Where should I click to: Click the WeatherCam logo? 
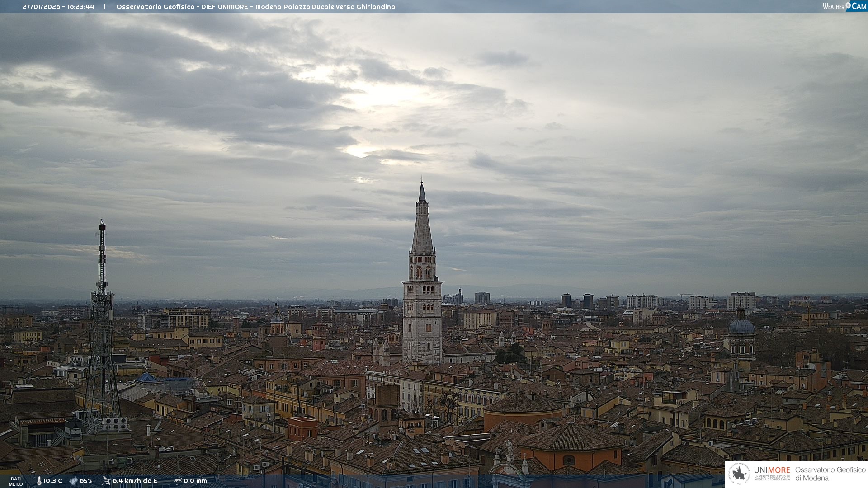pyautogui.click(x=844, y=6)
